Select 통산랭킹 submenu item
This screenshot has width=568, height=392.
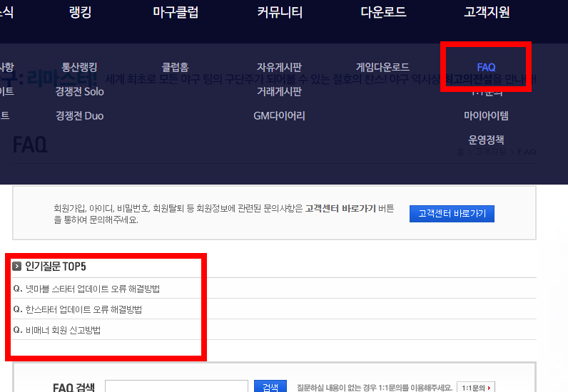pyautogui.click(x=79, y=67)
